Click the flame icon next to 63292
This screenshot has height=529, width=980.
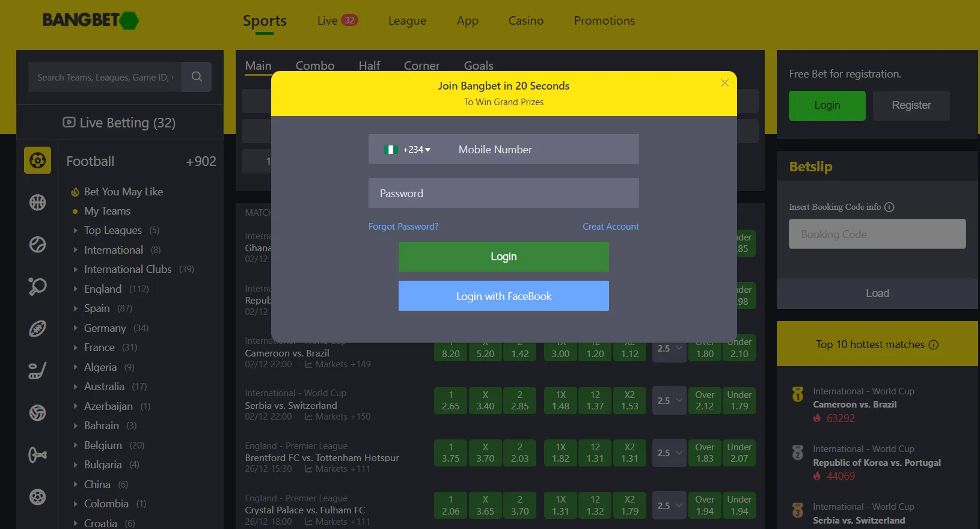[817, 418]
